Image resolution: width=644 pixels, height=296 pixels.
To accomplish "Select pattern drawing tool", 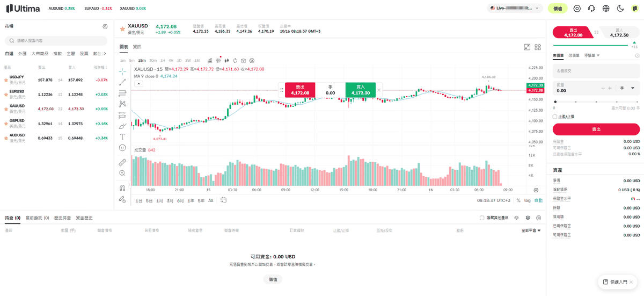I will pos(122,104).
